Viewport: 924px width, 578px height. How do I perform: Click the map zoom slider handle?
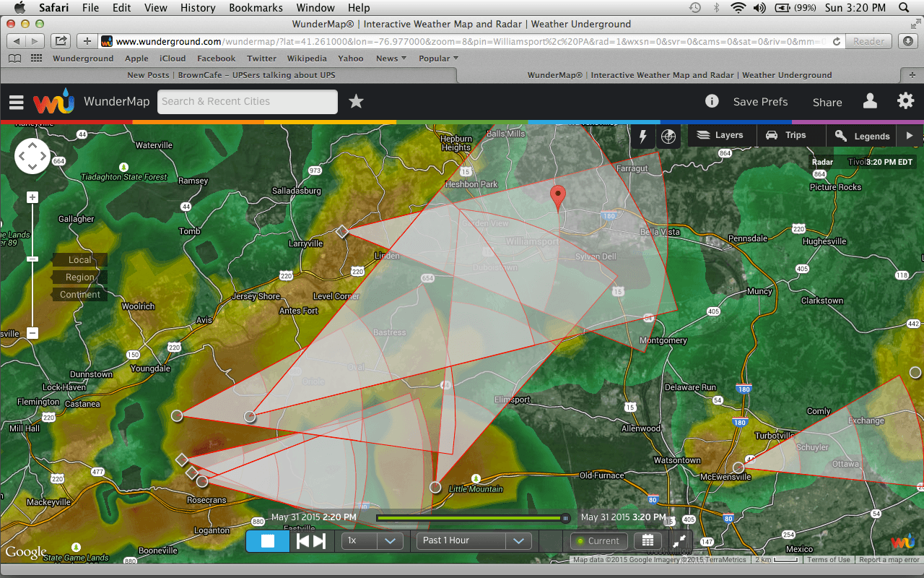point(32,259)
